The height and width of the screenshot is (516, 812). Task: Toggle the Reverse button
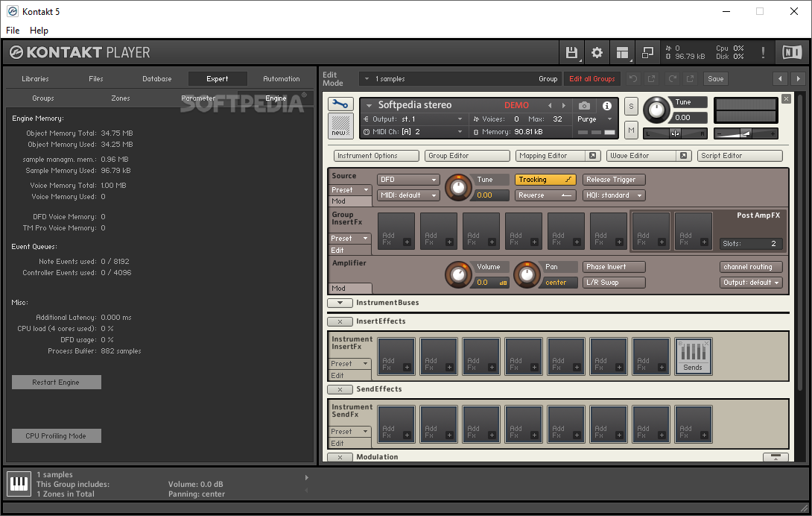[545, 195]
